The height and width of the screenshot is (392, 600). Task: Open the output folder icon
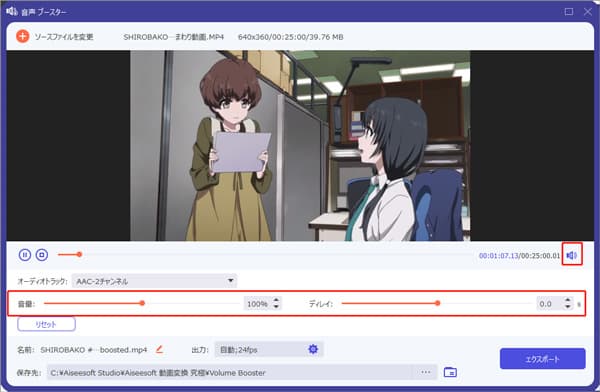(450, 372)
